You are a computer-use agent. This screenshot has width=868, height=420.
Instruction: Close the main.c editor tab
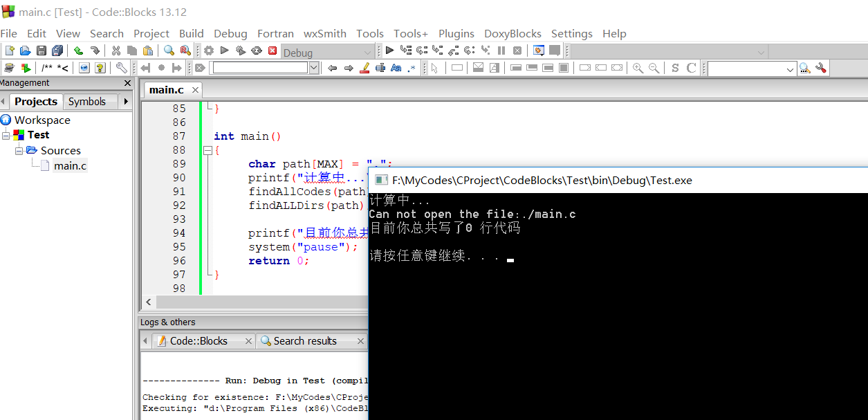click(196, 90)
